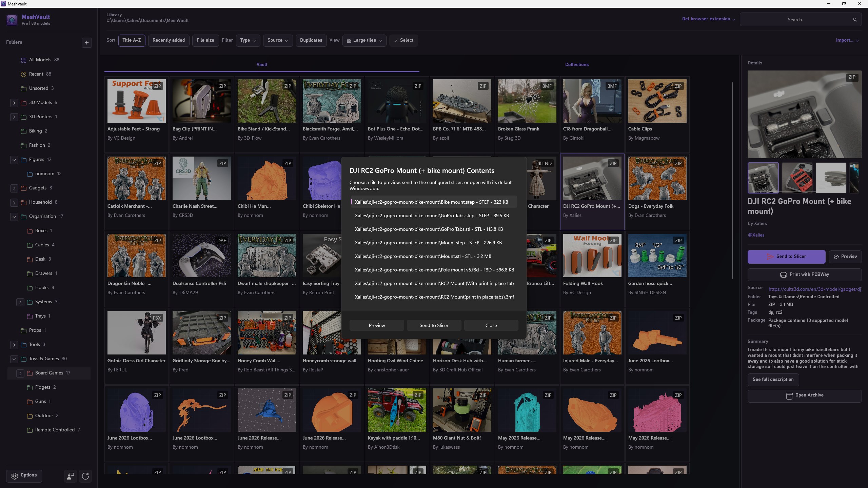868x488 pixels.
Task: Toggle File size sort
Action: [205, 40]
